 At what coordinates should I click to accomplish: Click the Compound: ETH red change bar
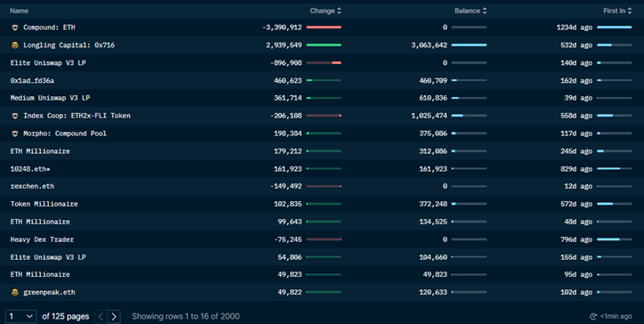324,28
